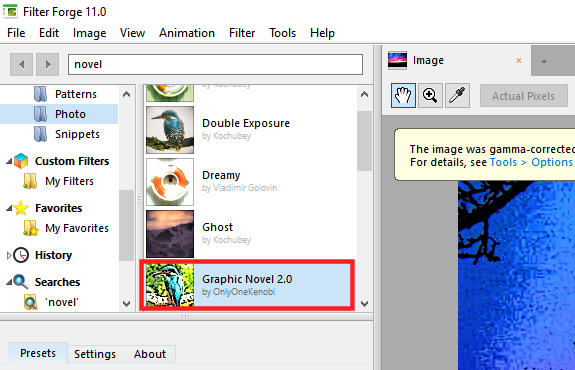This screenshot has height=370, width=575.
Task: Select the Hand pan tool
Action: tap(403, 96)
